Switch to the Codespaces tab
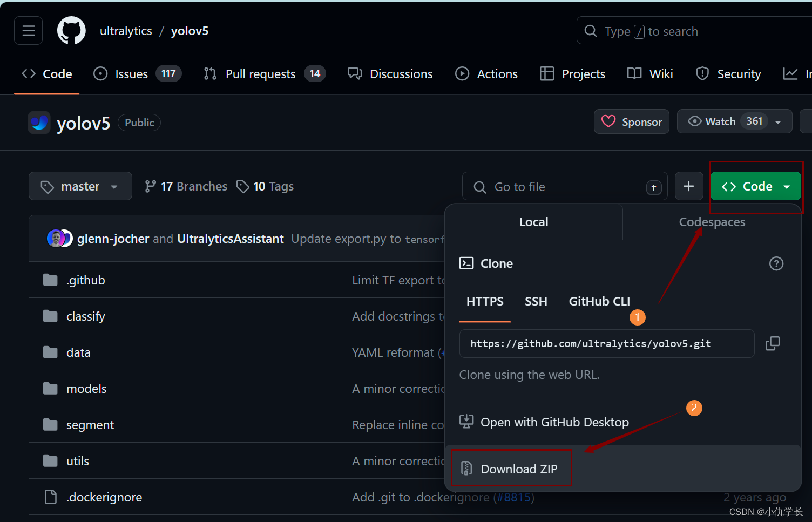The image size is (812, 522). 712,222
